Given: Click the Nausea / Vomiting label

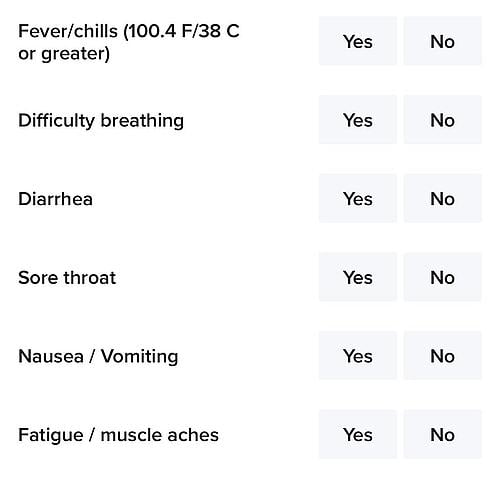Looking at the screenshot, I should [x=98, y=356].
